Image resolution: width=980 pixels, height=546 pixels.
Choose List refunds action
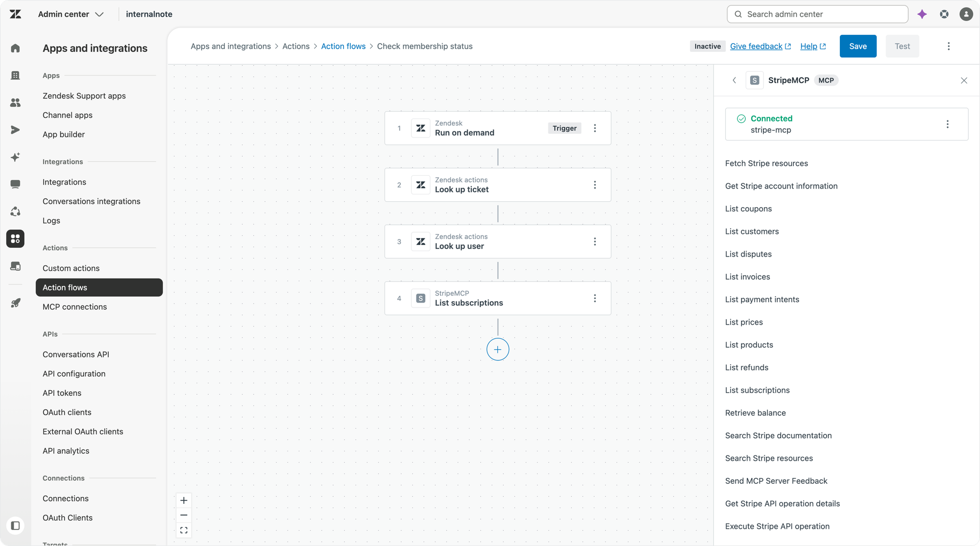click(x=747, y=368)
